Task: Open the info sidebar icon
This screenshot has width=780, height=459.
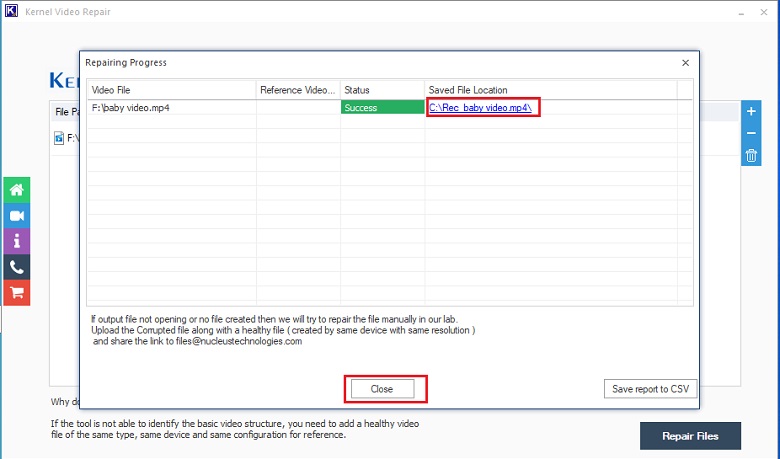Action: click(x=16, y=242)
